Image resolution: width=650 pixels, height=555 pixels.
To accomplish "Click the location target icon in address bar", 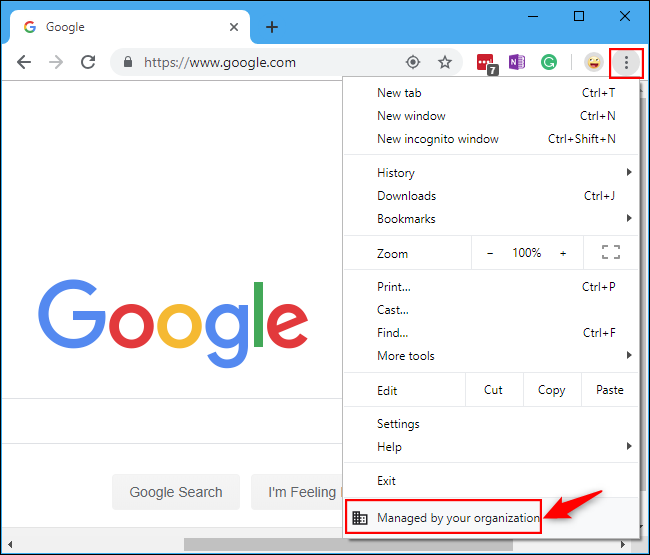I will tap(413, 62).
